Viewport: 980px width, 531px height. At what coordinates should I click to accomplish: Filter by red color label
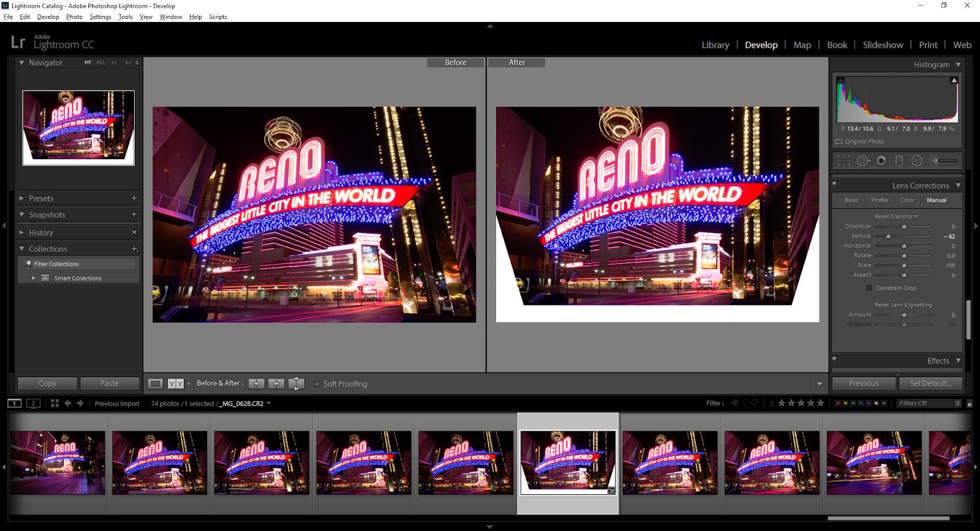pos(838,403)
